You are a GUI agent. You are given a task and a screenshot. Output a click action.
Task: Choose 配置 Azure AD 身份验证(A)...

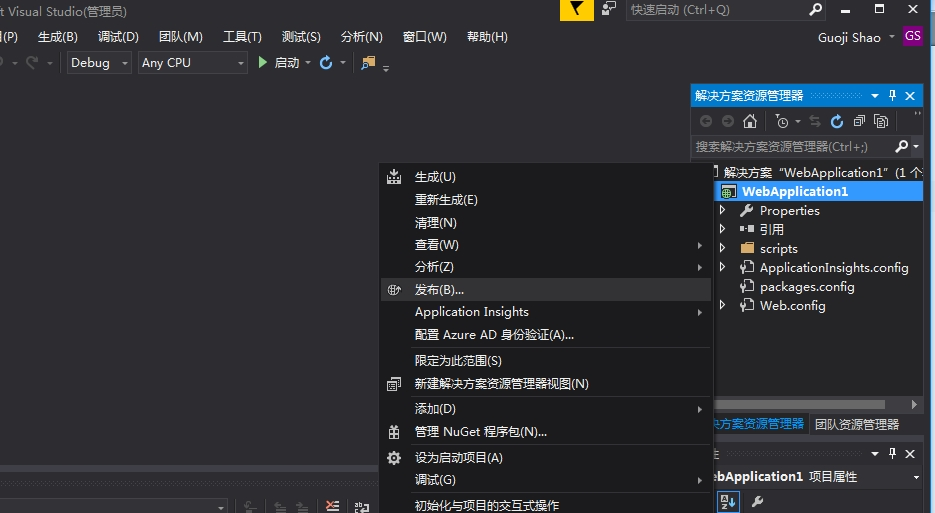pos(546,335)
